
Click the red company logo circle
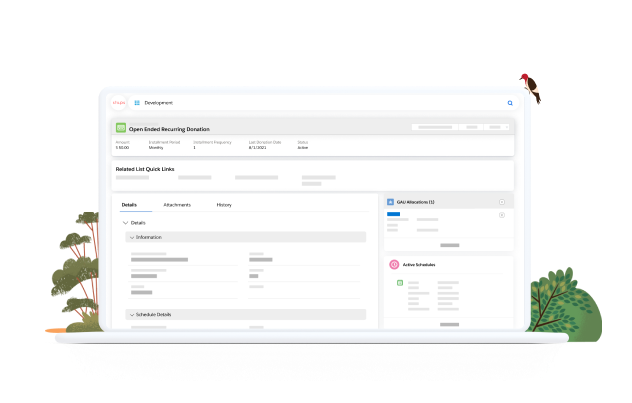[x=119, y=103]
